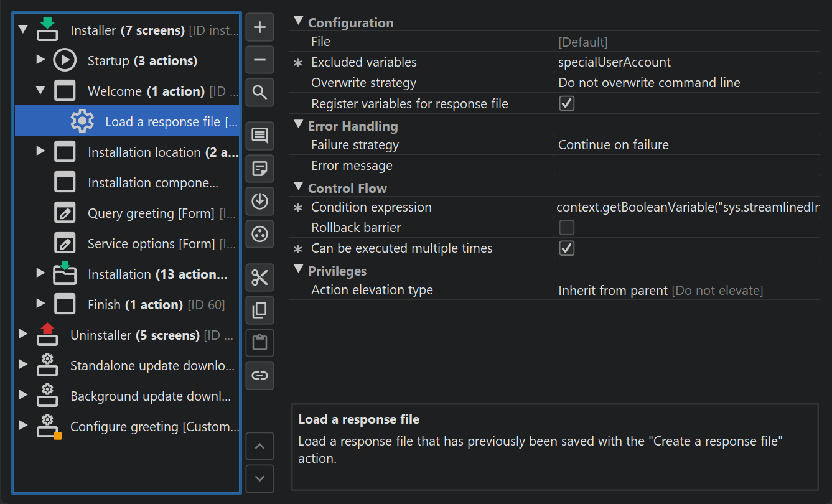832x504 pixels.
Task: Click the Excluded variables value field
Action: tap(685, 62)
